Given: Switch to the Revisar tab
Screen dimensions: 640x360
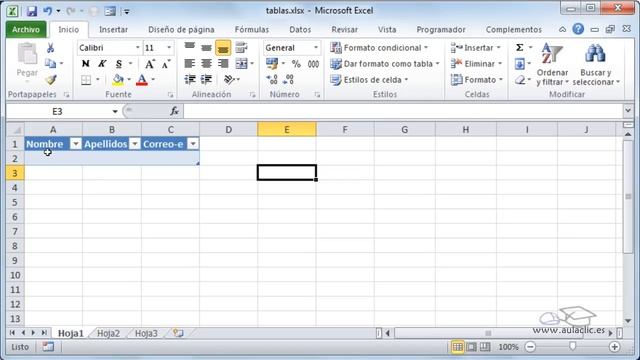Looking at the screenshot, I should (x=344, y=29).
